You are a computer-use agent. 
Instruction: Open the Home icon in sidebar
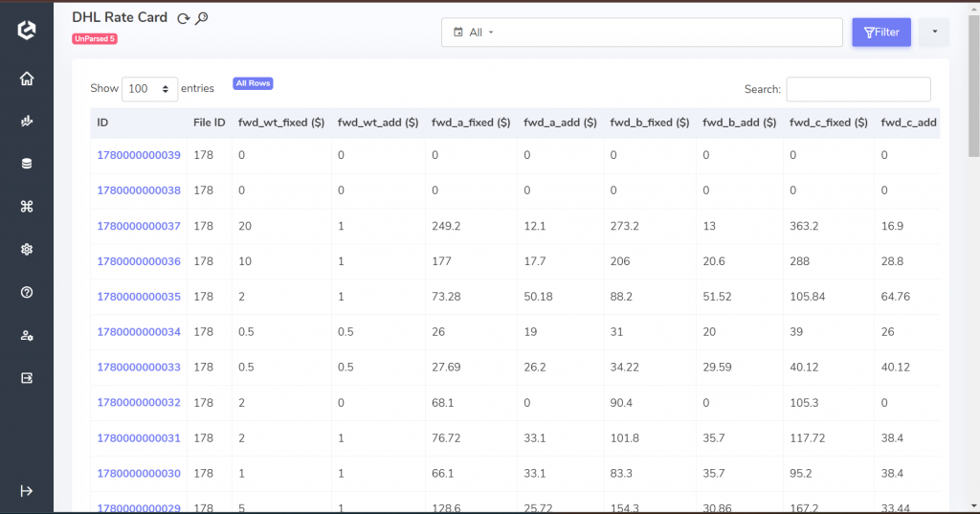click(x=26, y=78)
